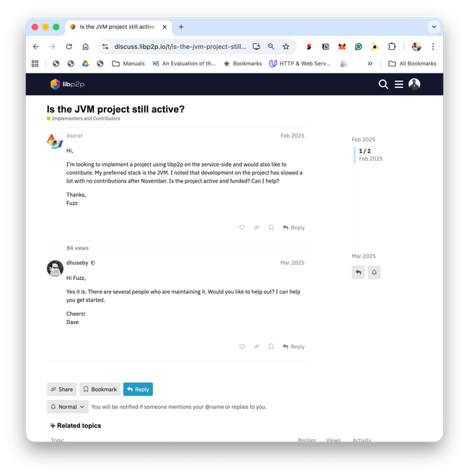The height and width of the screenshot is (476, 469).
Task: Select the 'Is the JVM project still active' tab
Action: click(118, 27)
